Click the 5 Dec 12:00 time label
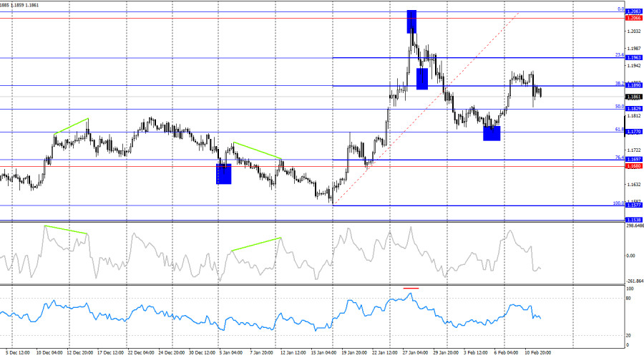 (x=18, y=353)
